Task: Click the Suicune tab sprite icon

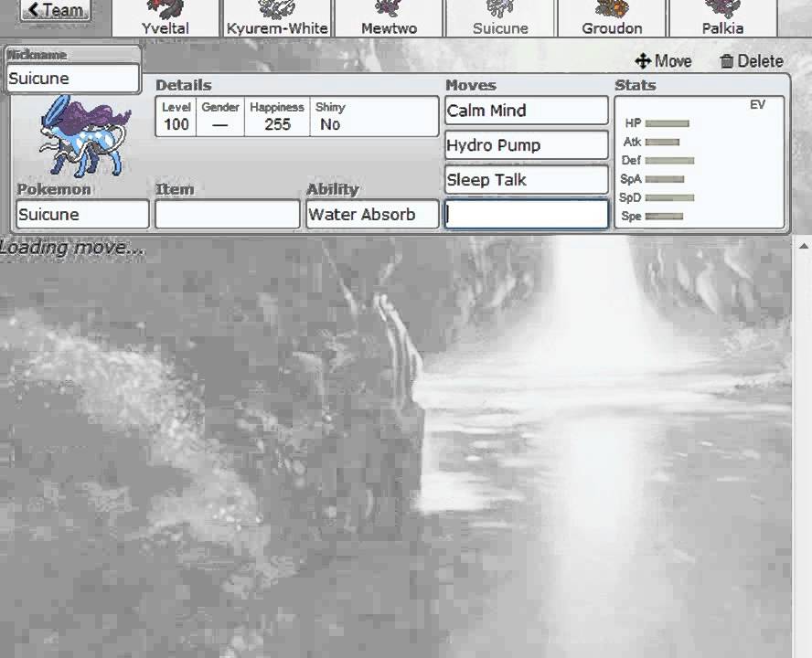Action: [500, 7]
